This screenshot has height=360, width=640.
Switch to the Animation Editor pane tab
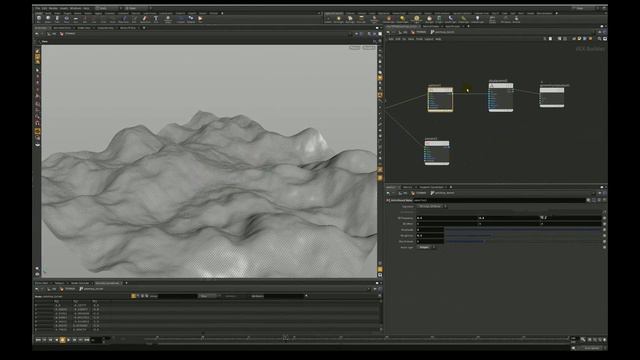click(x=62, y=28)
